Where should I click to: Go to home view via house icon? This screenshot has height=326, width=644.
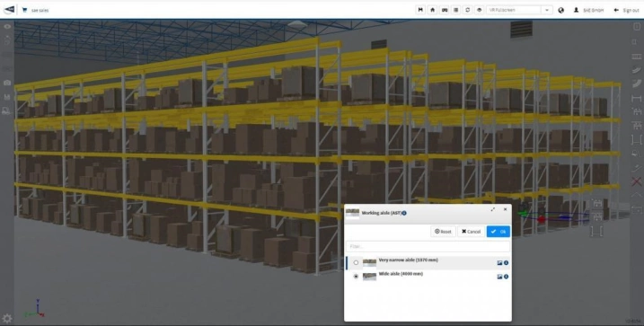(432, 10)
